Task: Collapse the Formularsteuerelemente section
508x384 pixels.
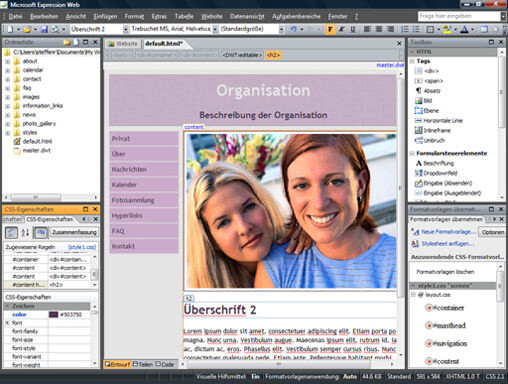Action: tap(412, 153)
